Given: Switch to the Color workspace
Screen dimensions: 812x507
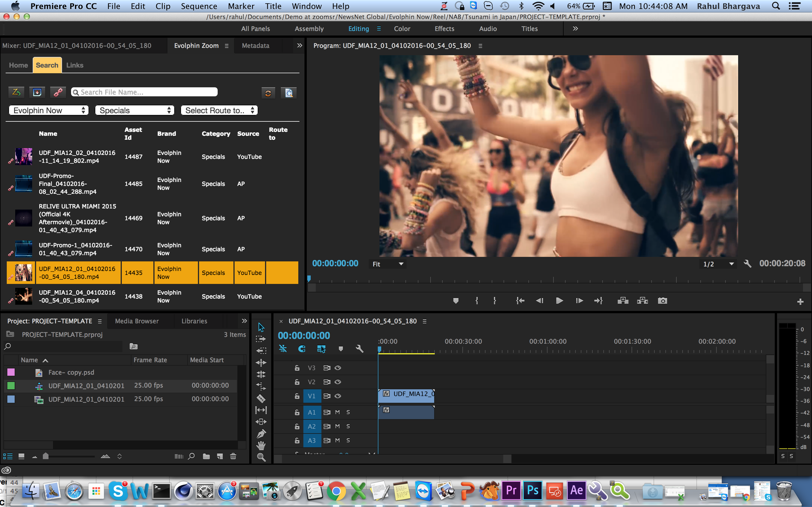Looking at the screenshot, I should click(402, 29).
